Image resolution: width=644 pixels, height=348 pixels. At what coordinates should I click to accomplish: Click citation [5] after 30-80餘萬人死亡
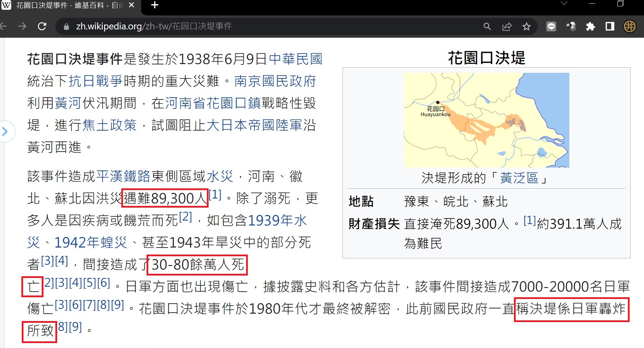90,283
